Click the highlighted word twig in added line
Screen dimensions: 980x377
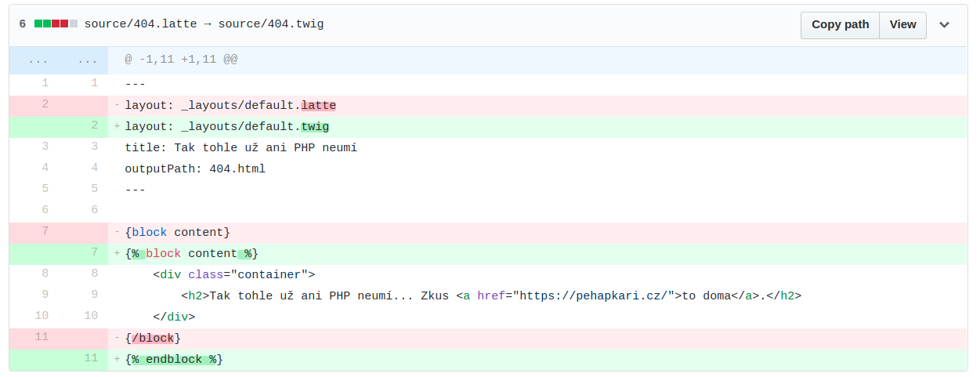pos(315,126)
